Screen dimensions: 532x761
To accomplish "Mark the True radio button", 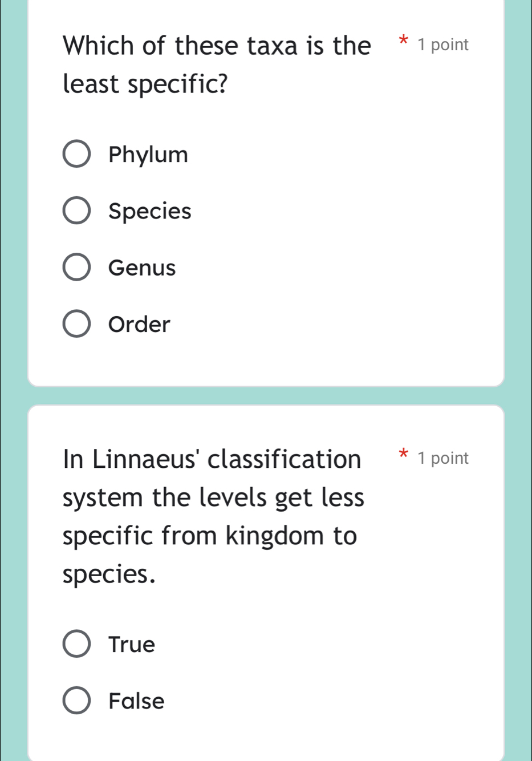I will tap(76, 644).
